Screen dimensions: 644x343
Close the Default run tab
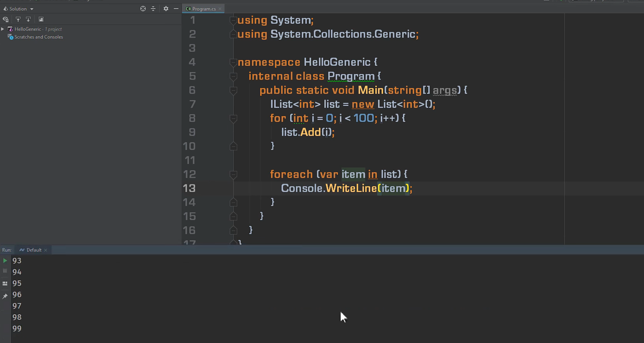[46, 250]
